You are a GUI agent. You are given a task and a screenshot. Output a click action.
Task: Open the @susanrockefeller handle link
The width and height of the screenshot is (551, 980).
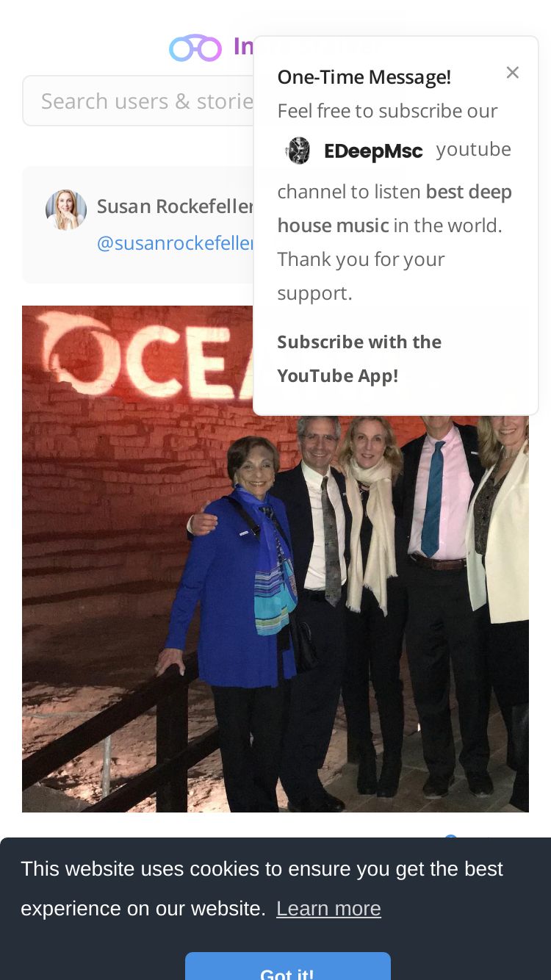176,243
